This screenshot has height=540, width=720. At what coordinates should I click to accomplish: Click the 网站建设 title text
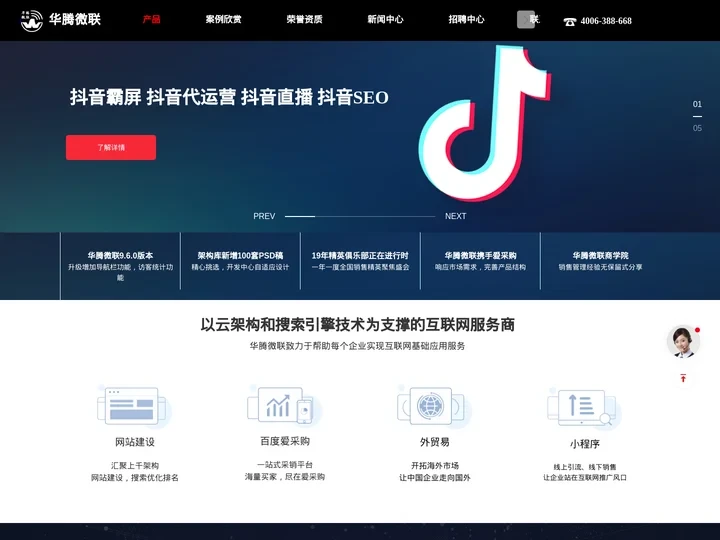135,442
